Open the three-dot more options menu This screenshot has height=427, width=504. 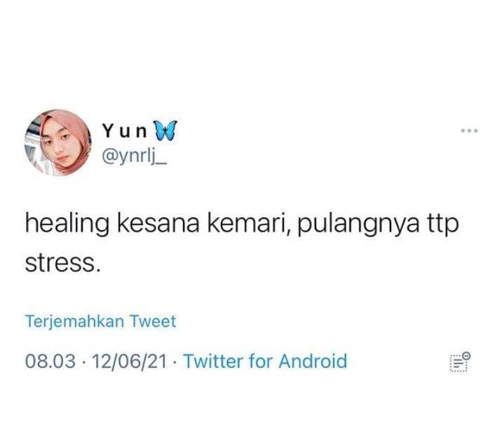469,130
